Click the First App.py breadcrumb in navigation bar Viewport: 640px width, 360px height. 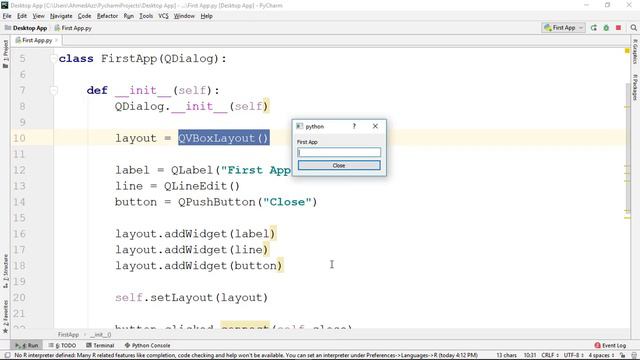coord(73,28)
